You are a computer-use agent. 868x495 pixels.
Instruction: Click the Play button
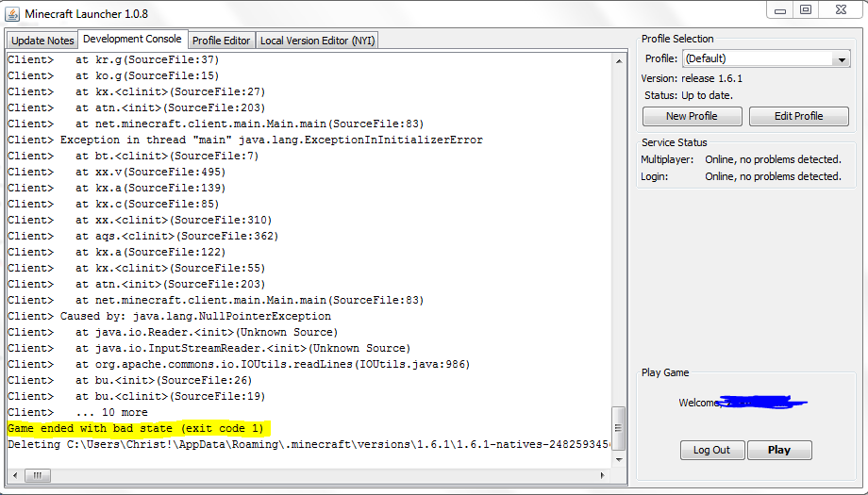point(779,450)
